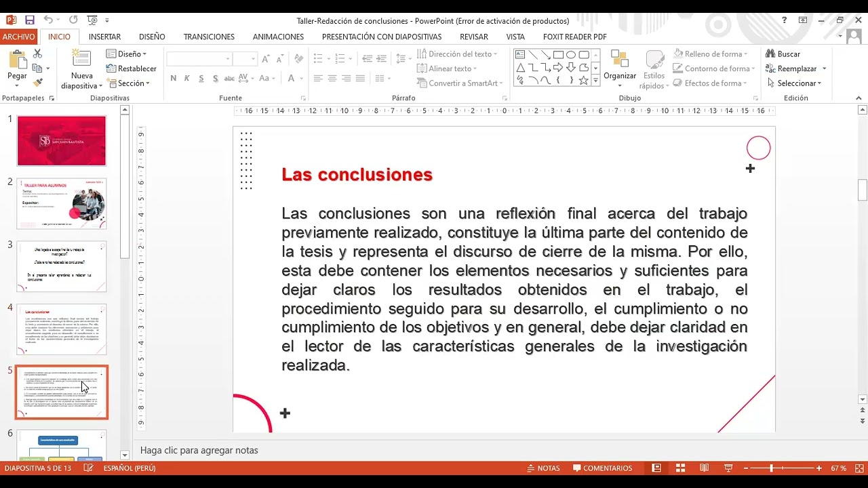Increase the font size

click(x=266, y=59)
